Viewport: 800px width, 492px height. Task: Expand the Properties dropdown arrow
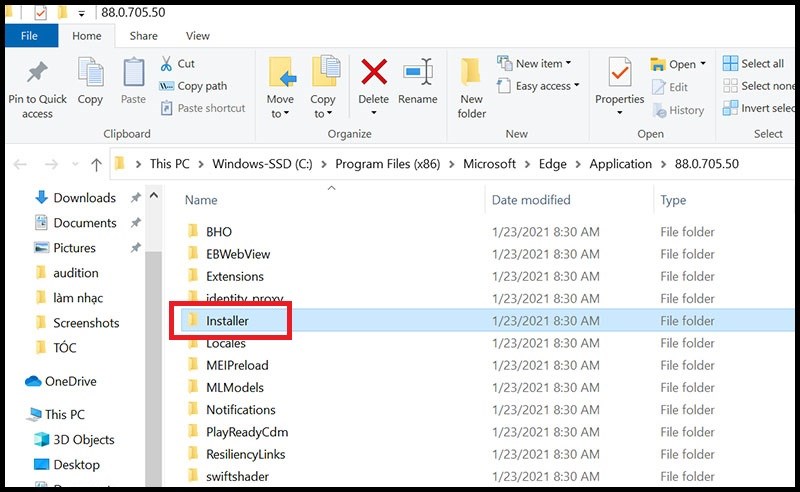pyautogui.click(x=620, y=113)
